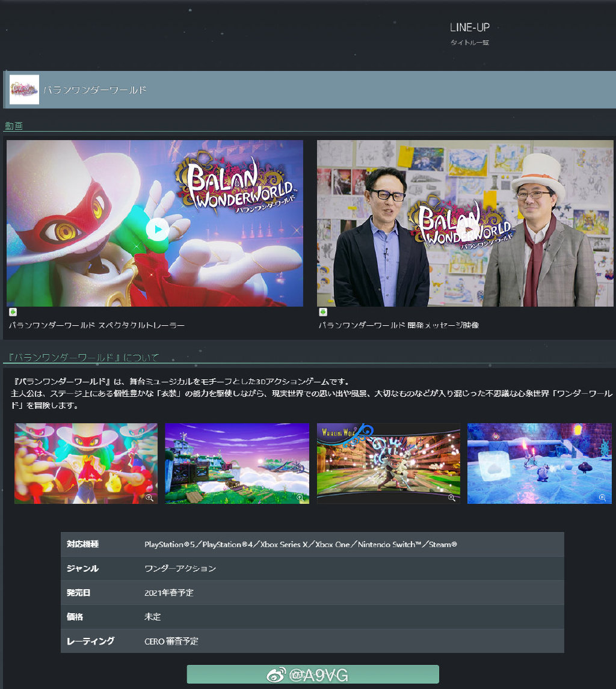Click the 'バランワンダーワールド' title in header bar
The width and height of the screenshot is (616, 689).
[x=95, y=90]
